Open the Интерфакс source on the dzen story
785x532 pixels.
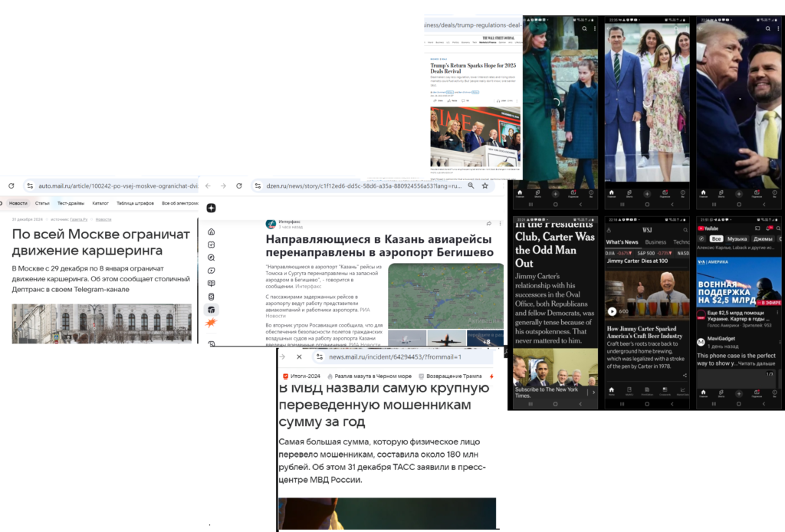289,222
